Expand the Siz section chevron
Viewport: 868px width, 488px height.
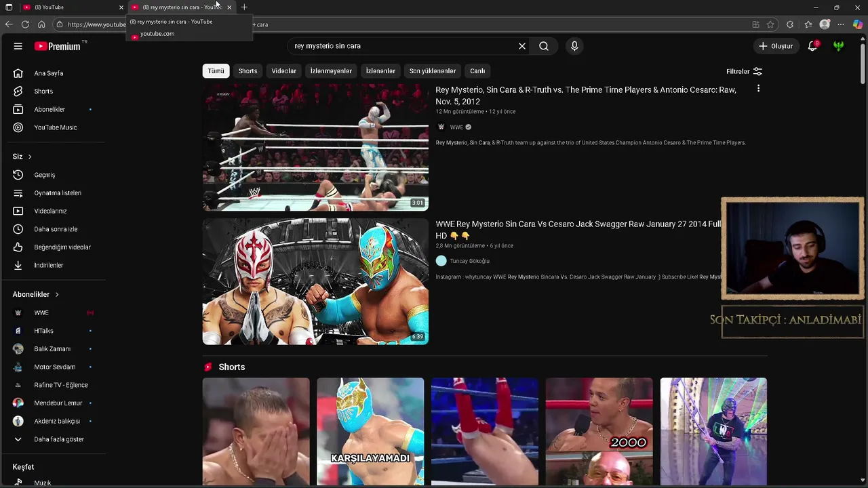30,157
